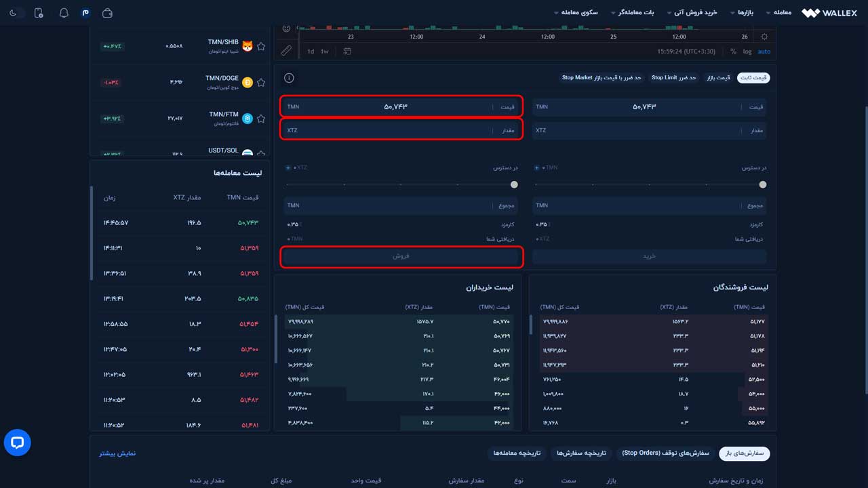868x488 pixels.
Task: Expand the معامله menu
Action: pyautogui.click(x=778, y=13)
